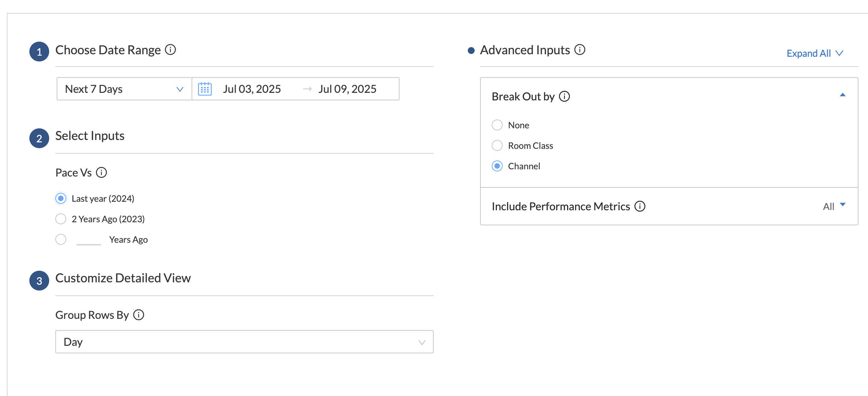Collapse the Break Out by section

tap(842, 95)
